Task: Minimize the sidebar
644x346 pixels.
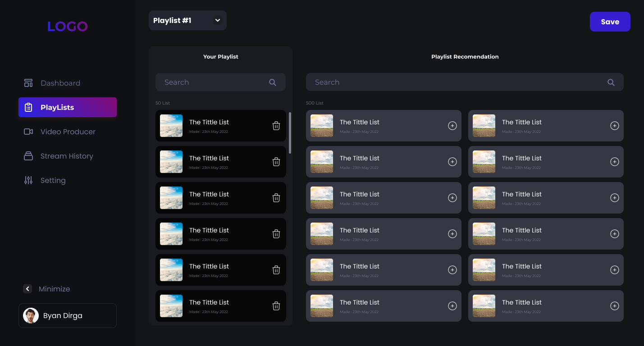Action: tap(47, 289)
